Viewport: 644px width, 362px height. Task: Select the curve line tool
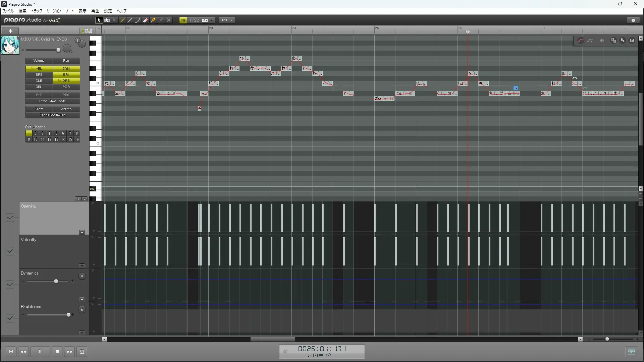tap(138, 20)
